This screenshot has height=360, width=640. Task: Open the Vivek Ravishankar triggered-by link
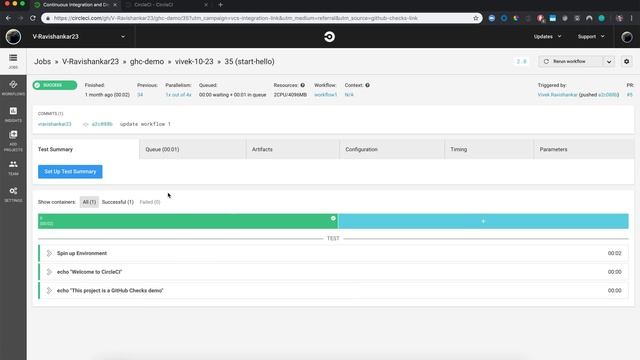coord(557,95)
